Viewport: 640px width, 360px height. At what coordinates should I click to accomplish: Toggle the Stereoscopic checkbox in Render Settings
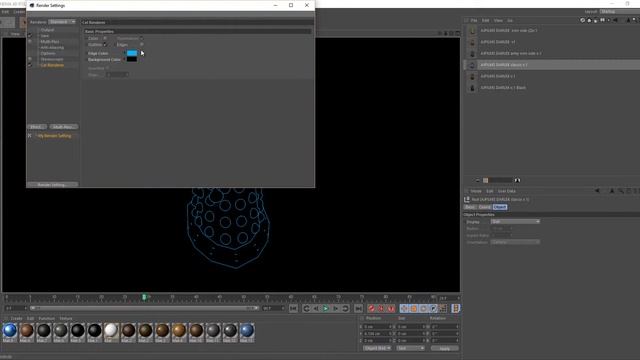pos(30,59)
